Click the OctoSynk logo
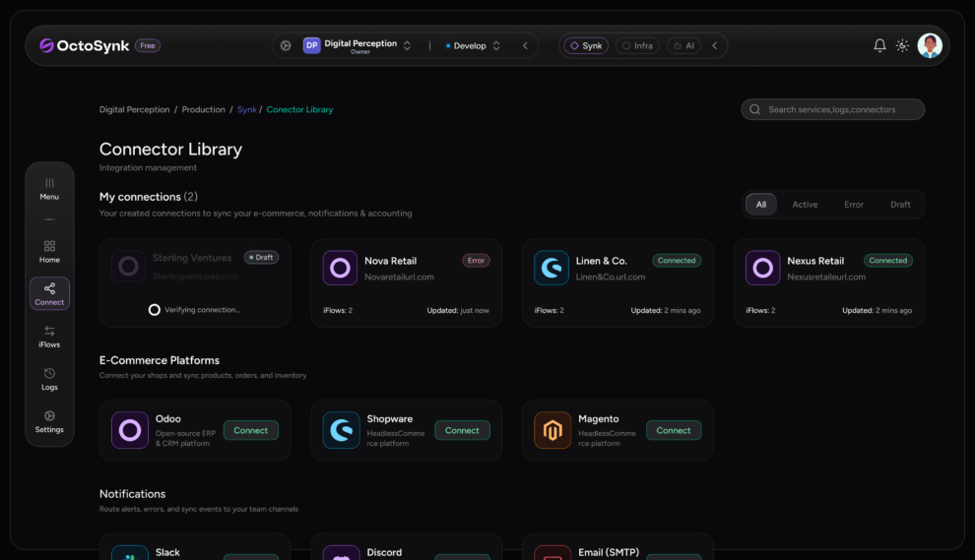The height and width of the screenshot is (560, 975). coord(84,45)
